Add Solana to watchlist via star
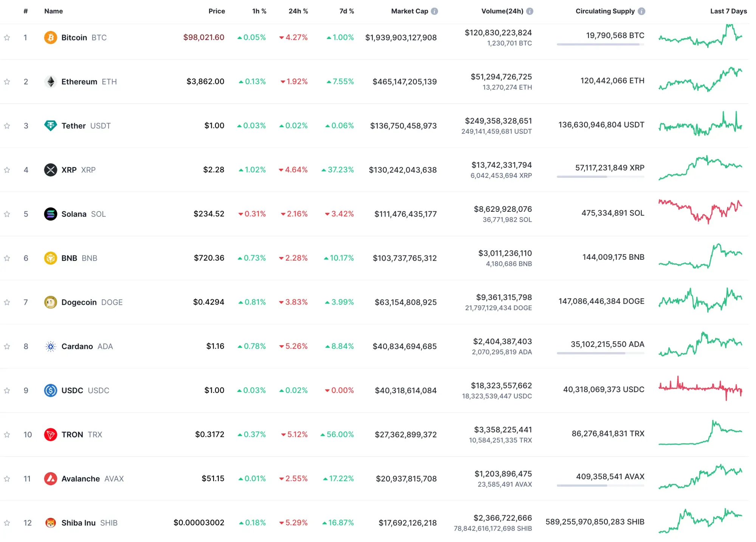 pos(7,214)
